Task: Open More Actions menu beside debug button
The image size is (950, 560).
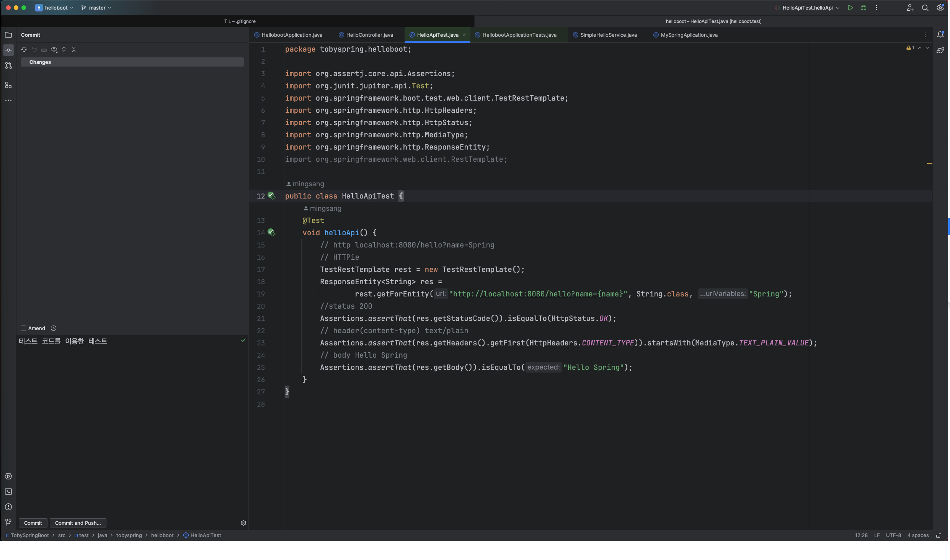Action: (877, 8)
